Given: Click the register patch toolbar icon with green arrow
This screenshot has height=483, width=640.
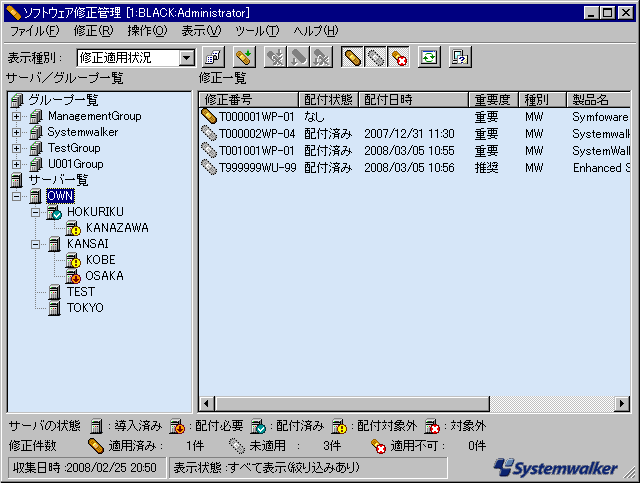Looking at the screenshot, I should (244, 57).
